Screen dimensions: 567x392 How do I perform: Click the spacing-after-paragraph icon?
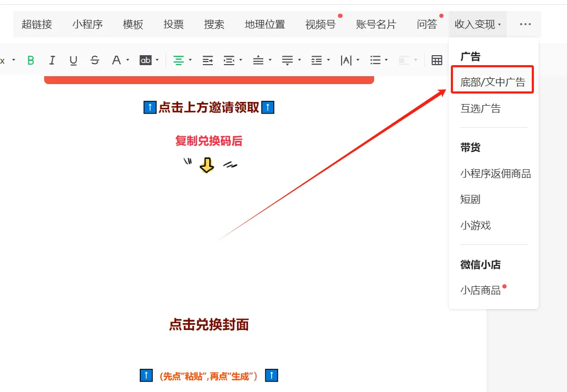point(287,60)
